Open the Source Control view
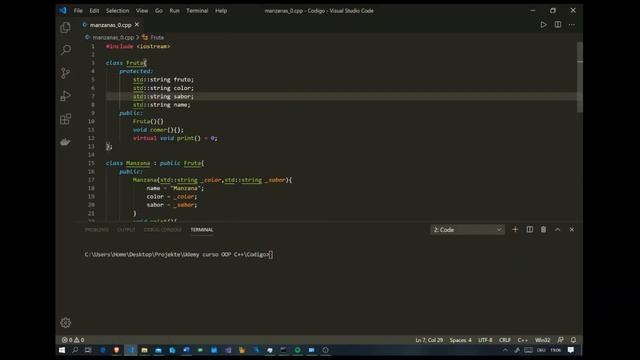 click(65, 73)
